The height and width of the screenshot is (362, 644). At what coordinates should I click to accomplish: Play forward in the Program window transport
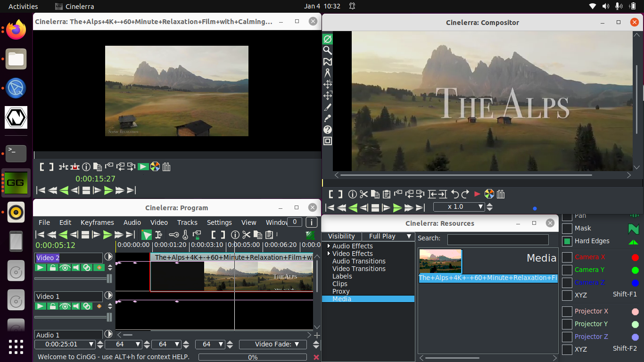pyautogui.click(x=108, y=235)
